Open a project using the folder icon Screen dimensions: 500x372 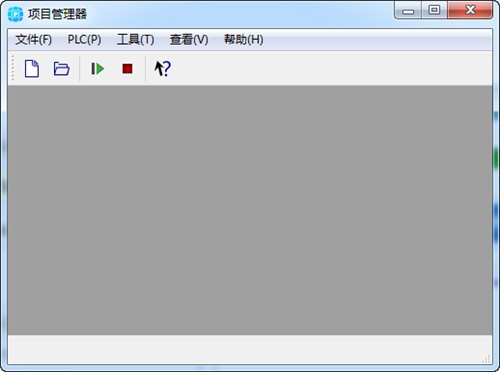61,69
